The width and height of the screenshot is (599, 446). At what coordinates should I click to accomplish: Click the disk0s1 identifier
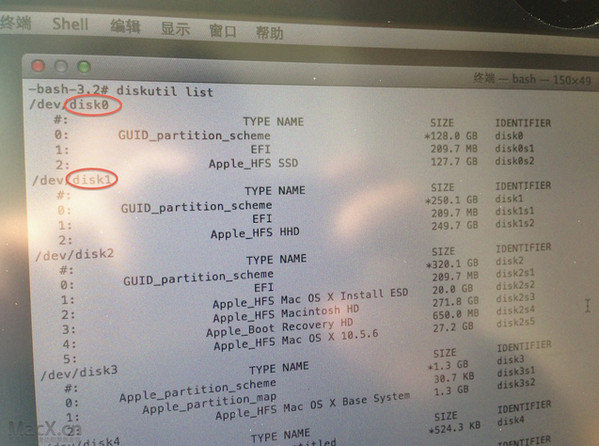tap(515, 148)
